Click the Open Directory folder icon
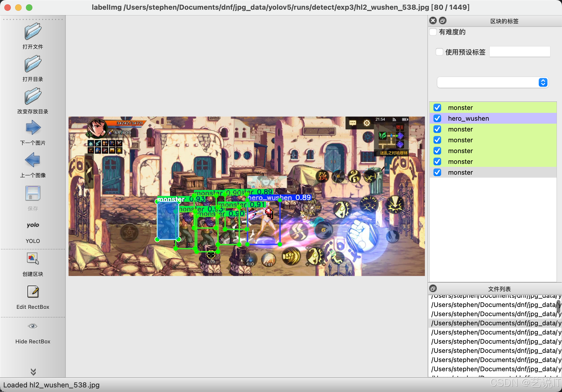562x392 pixels. [x=33, y=64]
